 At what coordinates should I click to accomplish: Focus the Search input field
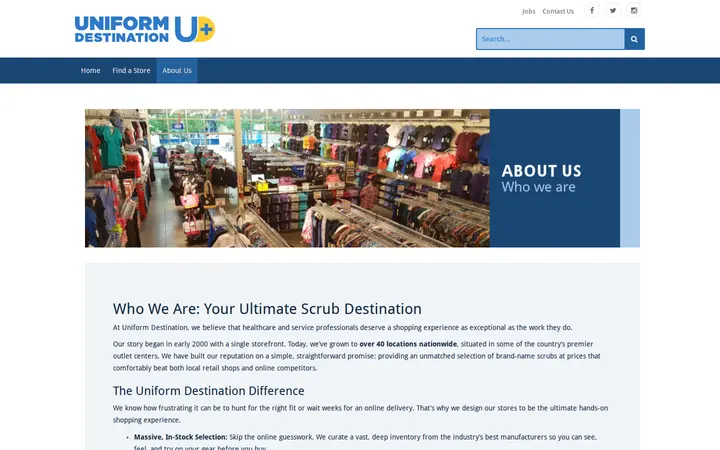[x=550, y=39]
